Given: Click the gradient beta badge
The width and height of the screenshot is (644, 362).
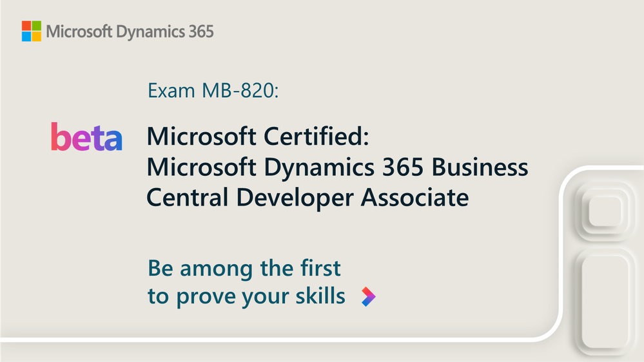Looking at the screenshot, I should [x=86, y=137].
